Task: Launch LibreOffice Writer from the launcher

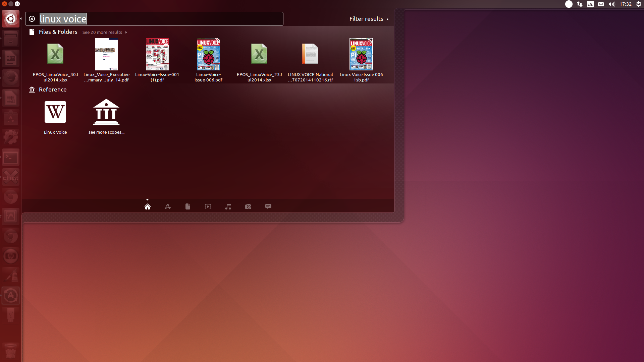Action: coord(11,59)
